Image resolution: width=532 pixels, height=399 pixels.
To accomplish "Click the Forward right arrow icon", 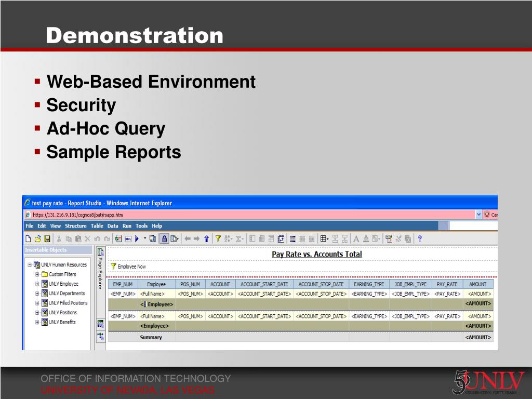I will point(196,239).
